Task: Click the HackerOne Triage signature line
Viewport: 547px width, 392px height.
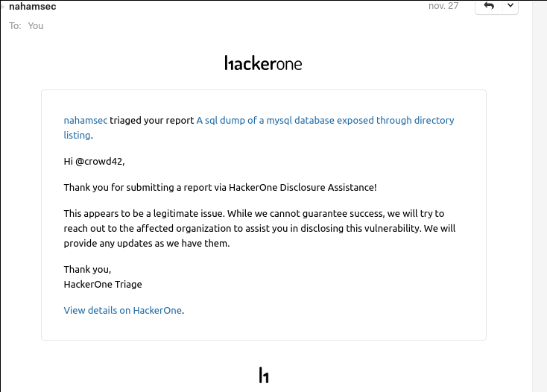Action: [x=103, y=284]
